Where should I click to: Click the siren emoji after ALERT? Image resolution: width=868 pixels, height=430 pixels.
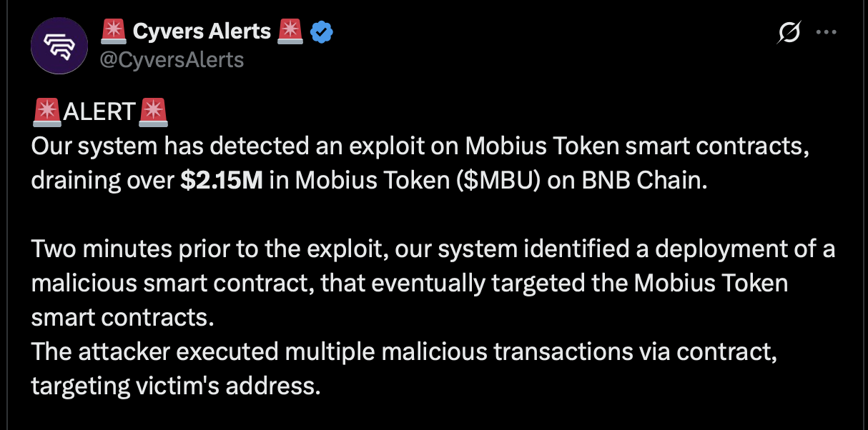tap(153, 111)
